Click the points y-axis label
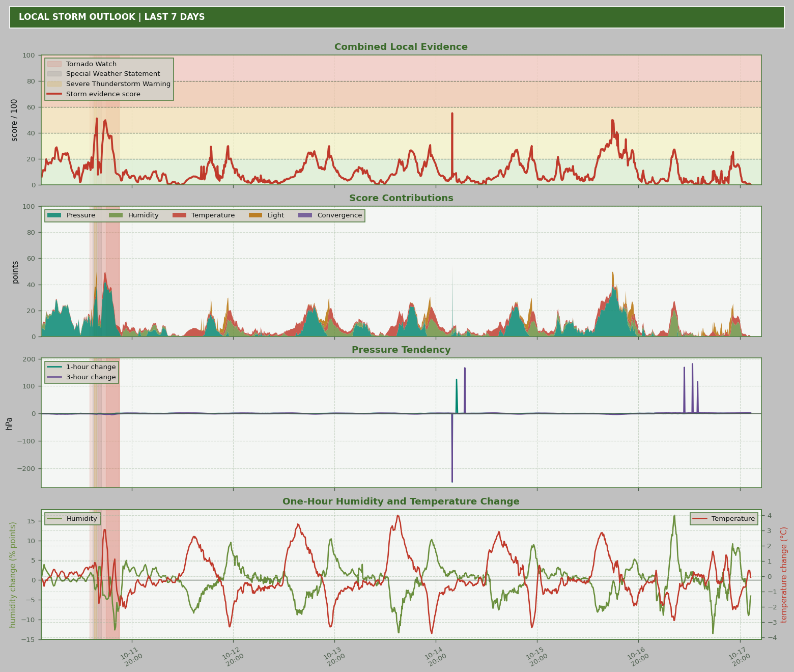Image resolution: width=794 pixels, height=672 pixels. click(15, 272)
